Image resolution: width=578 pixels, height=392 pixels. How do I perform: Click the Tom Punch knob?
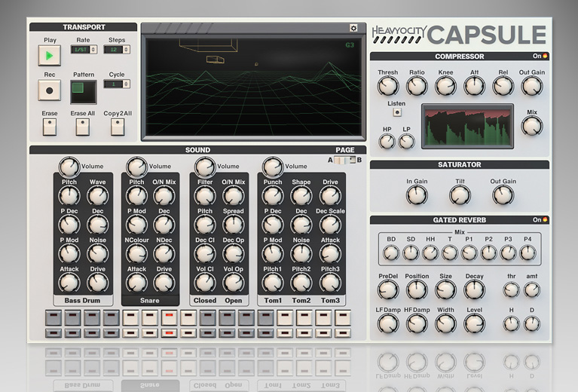coord(273,195)
